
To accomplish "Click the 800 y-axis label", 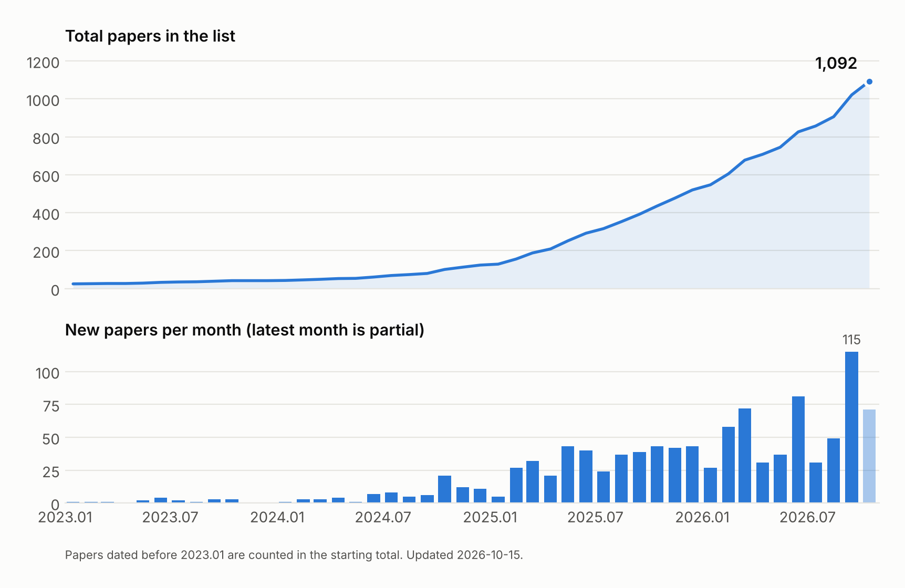I will 46,139.
